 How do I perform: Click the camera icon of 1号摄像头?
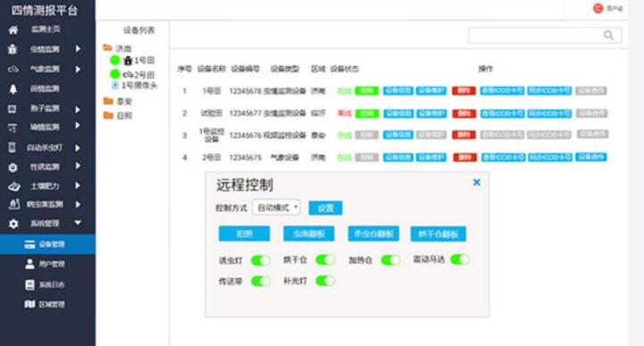(115, 85)
